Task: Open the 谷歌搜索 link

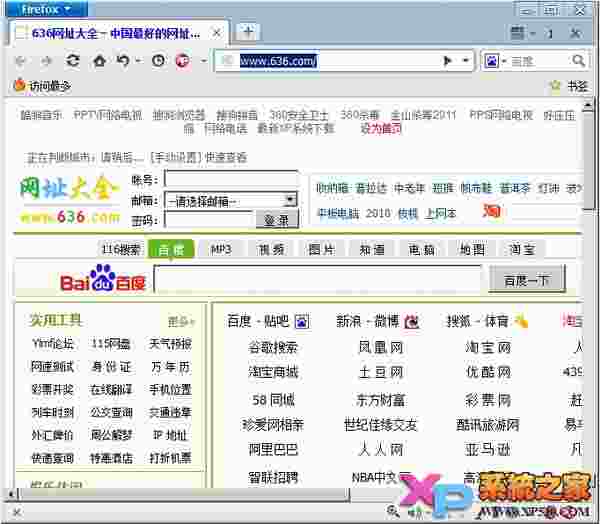Action: [x=273, y=348]
